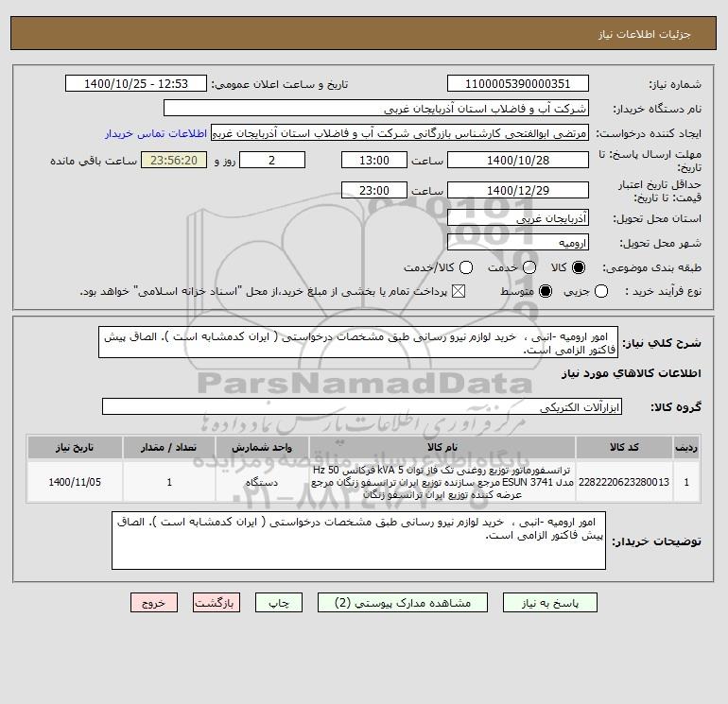
Task: Click the ردیف column header
Action: click(686, 447)
